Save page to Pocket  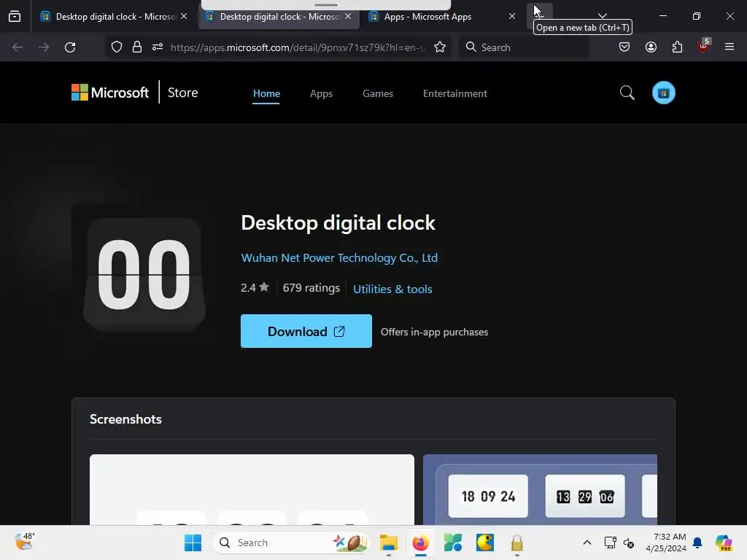click(x=624, y=47)
